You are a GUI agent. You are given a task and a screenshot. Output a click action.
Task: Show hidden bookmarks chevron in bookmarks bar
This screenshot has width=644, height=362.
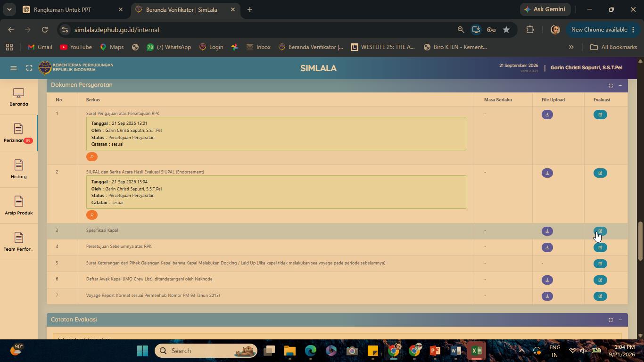[x=571, y=47]
